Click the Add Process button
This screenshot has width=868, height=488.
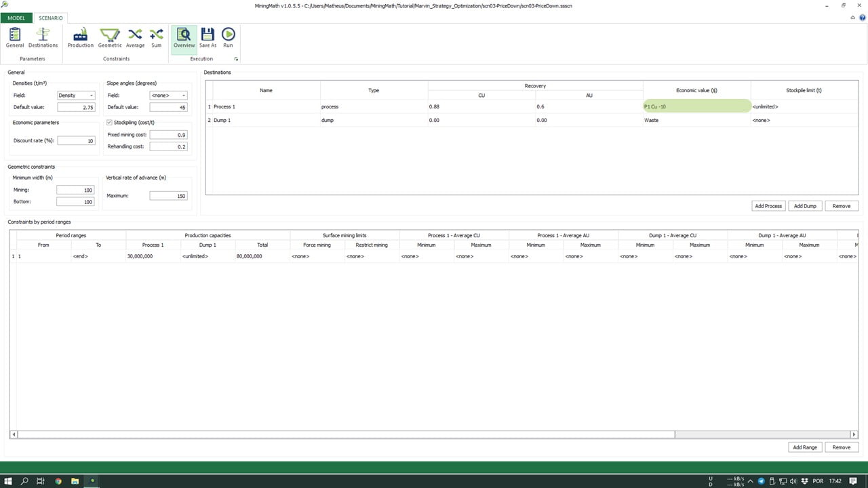(768, 205)
